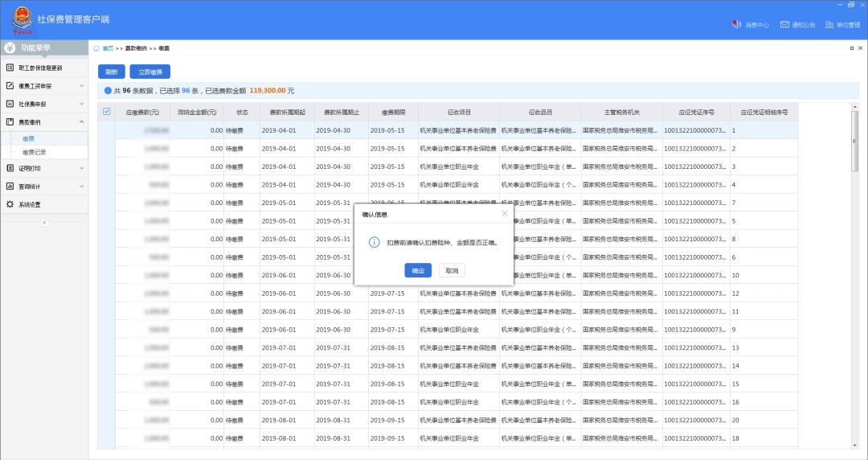Click the table's vertical scrollbar
The image size is (868, 460).
pos(854,142)
